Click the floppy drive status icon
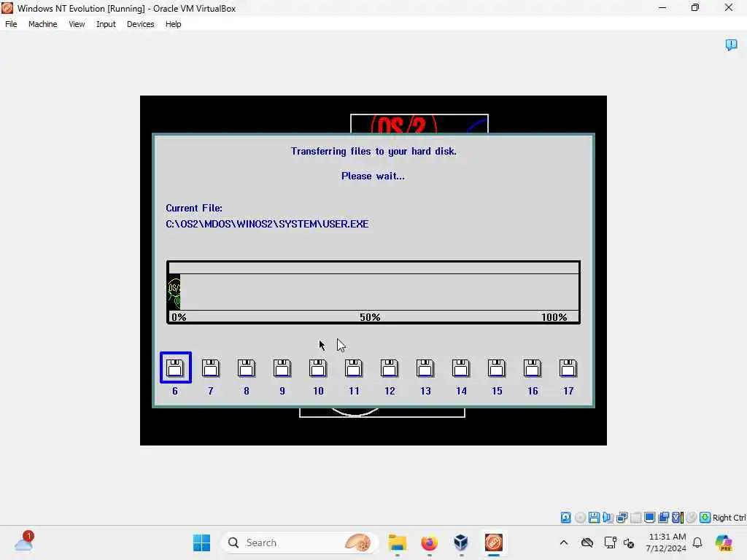 click(x=594, y=517)
